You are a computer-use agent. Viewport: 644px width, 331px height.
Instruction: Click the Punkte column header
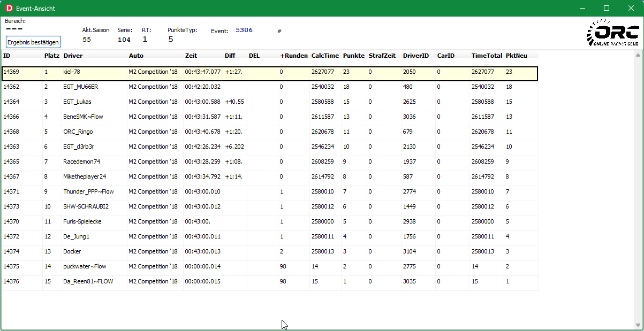pos(353,56)
